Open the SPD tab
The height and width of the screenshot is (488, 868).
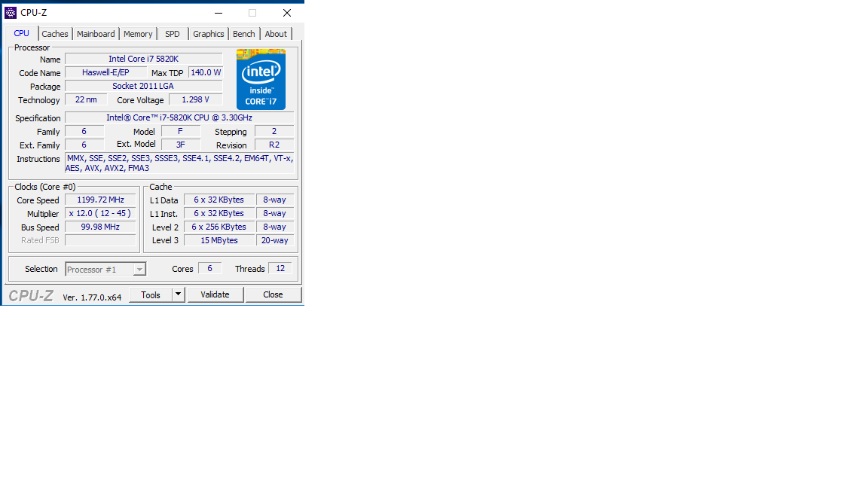click(x=172, y=34)
